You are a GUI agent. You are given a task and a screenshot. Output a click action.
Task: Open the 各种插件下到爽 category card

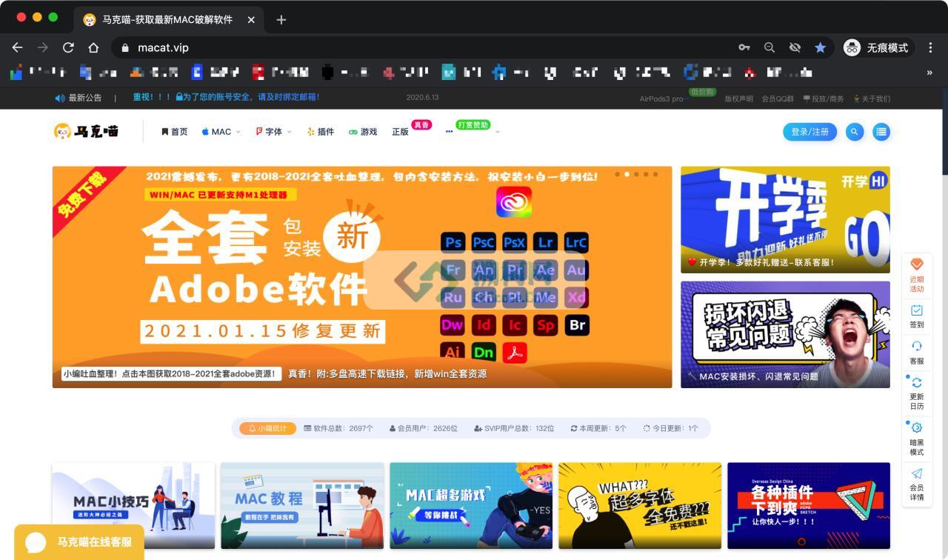809,505
